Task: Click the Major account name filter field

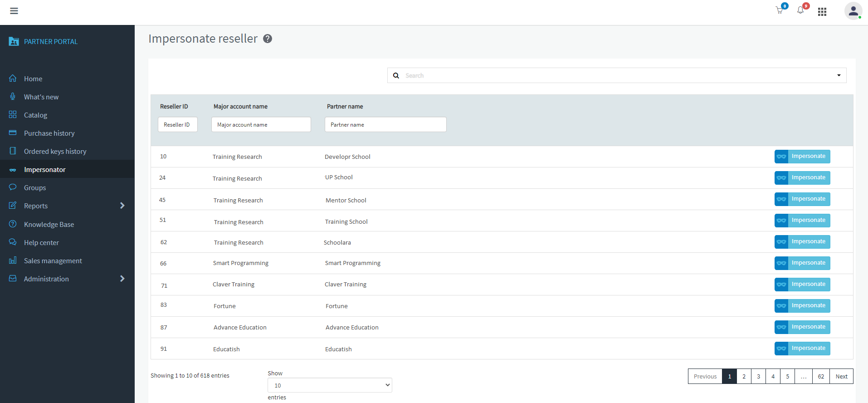Action: (261, 124)
